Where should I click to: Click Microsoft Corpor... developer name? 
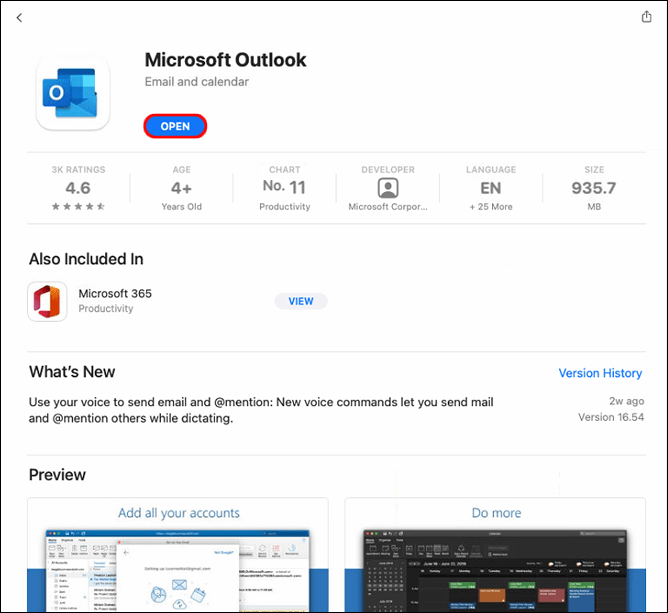coord(388,207)
